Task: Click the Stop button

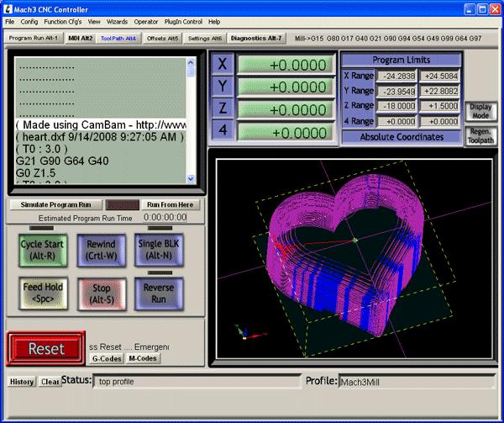Action: coord(102,293)
